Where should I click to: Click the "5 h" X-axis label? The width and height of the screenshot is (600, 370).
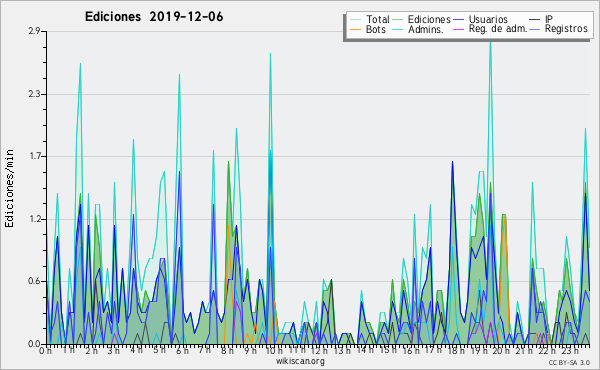coord(159,350)
